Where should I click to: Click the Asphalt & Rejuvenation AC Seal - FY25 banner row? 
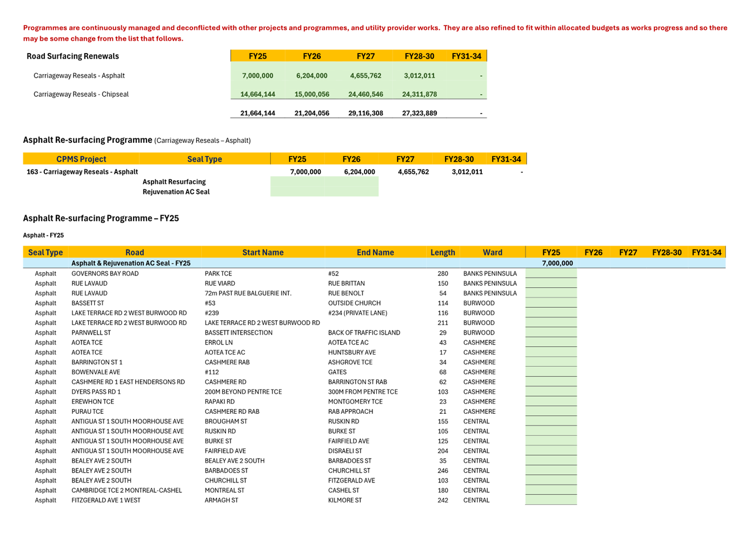tap(130, 263)
